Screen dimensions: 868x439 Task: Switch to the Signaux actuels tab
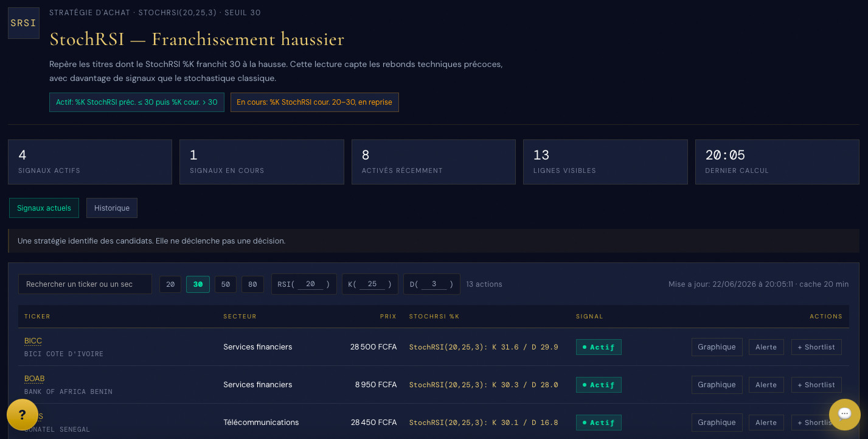click(44, 208)
